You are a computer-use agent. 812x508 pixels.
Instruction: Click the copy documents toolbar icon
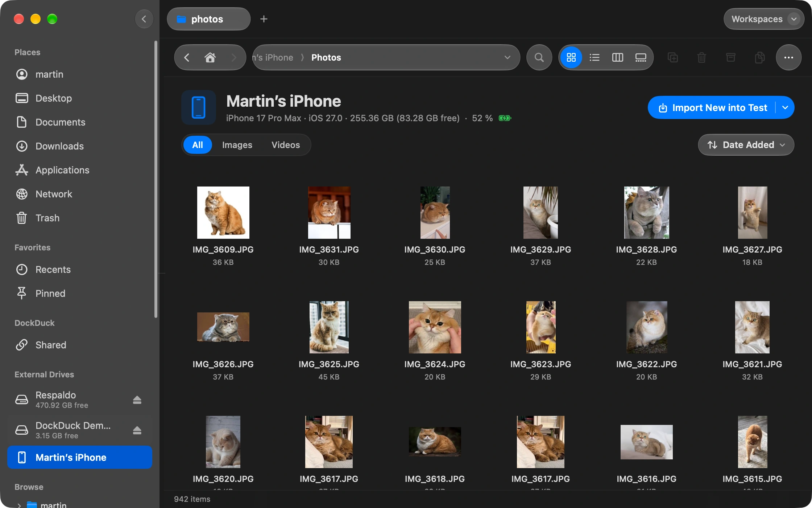759,57
